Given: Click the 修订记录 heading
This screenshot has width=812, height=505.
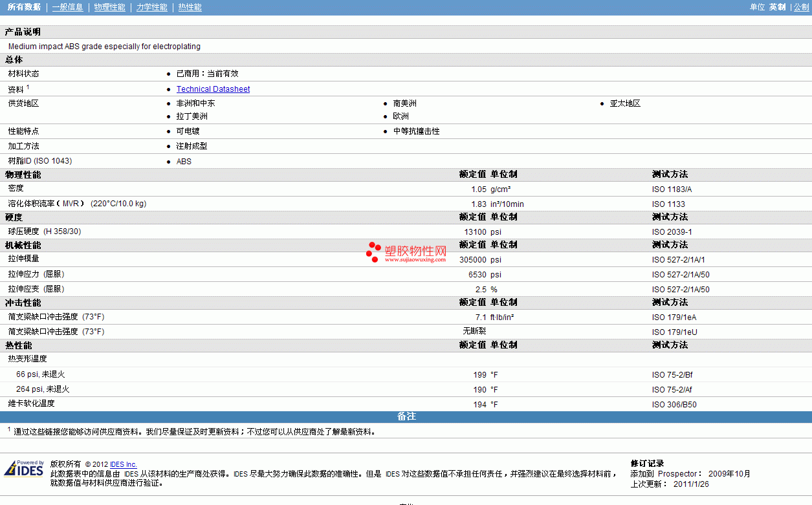Looking at the screenshot, I should (x=648, y=464).
